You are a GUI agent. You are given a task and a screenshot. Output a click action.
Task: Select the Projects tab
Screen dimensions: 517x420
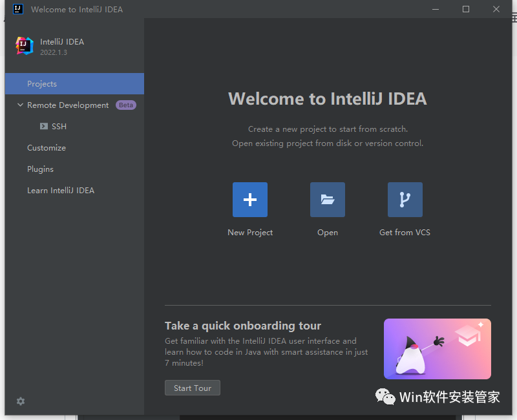coord(74,84)
